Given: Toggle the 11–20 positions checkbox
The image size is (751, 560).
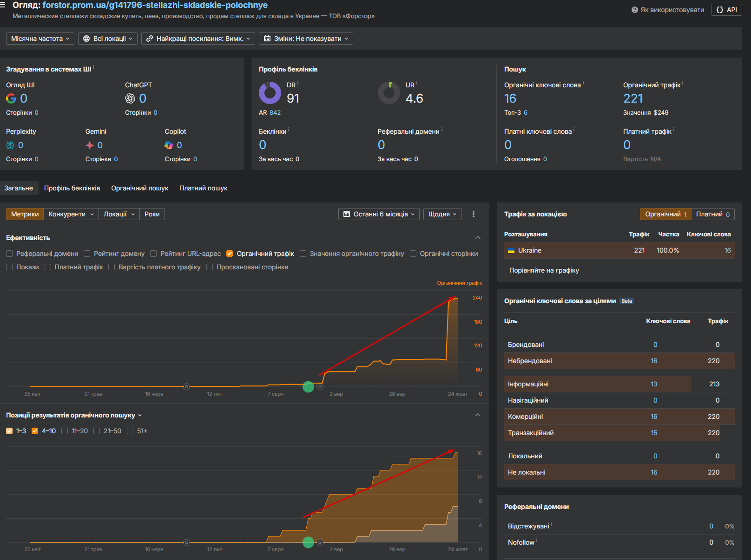Looking at the screenshot, I should pyautogui.click(x=65, y=431).
